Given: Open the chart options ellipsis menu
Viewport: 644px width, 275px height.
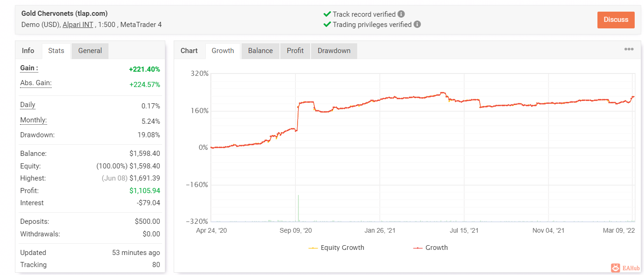Looking at the screenshot, I should coord(629,49).
